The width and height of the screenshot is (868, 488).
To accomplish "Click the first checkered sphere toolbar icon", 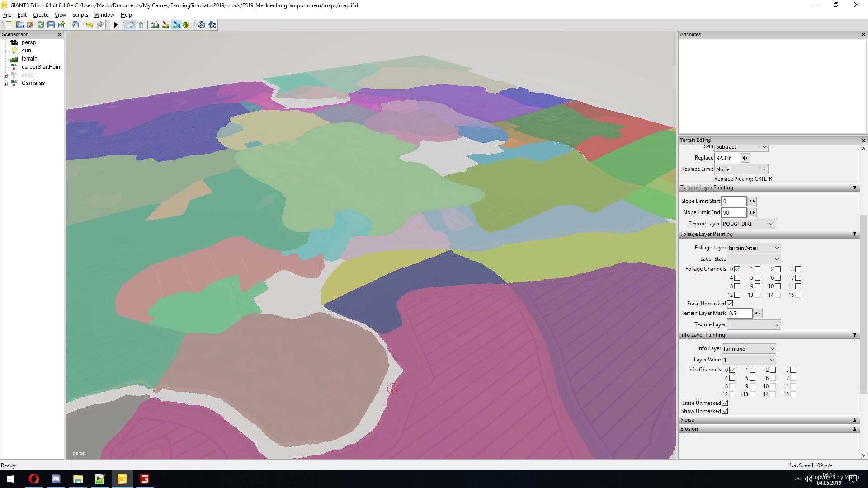I will click(202, 25).
